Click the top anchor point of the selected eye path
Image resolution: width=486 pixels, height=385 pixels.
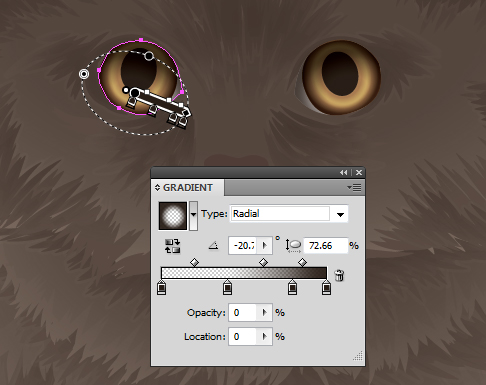tap(141, 40)
